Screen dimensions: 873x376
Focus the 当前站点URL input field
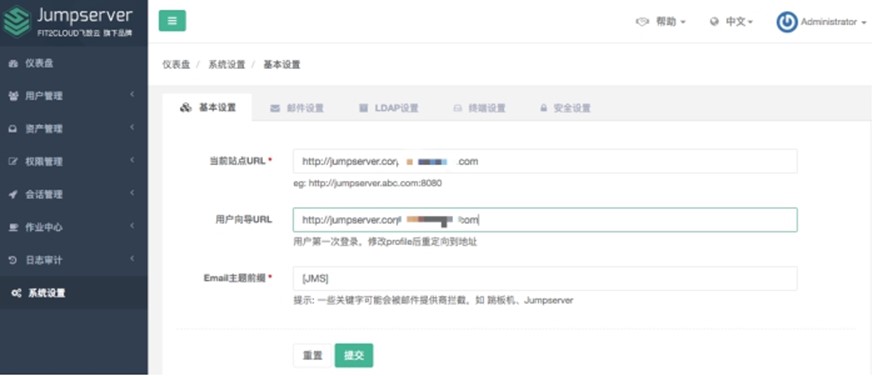(545, 162)
